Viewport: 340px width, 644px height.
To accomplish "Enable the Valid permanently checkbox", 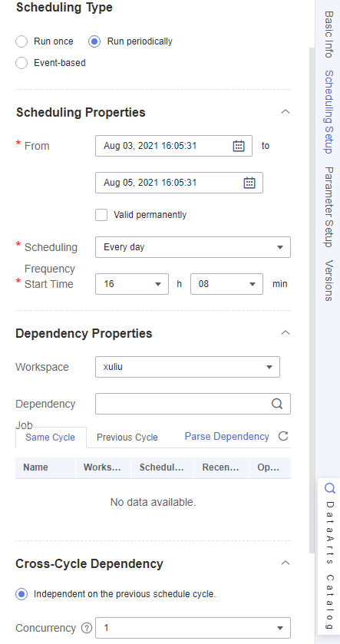I will tap(101, 215).
